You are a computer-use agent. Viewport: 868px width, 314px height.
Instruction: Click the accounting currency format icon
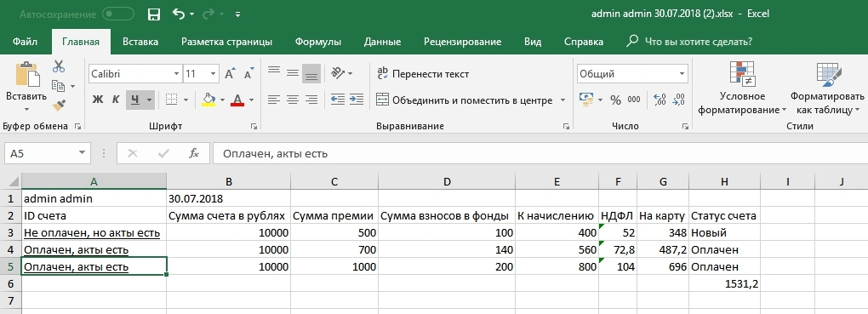[x=586, y=100]
